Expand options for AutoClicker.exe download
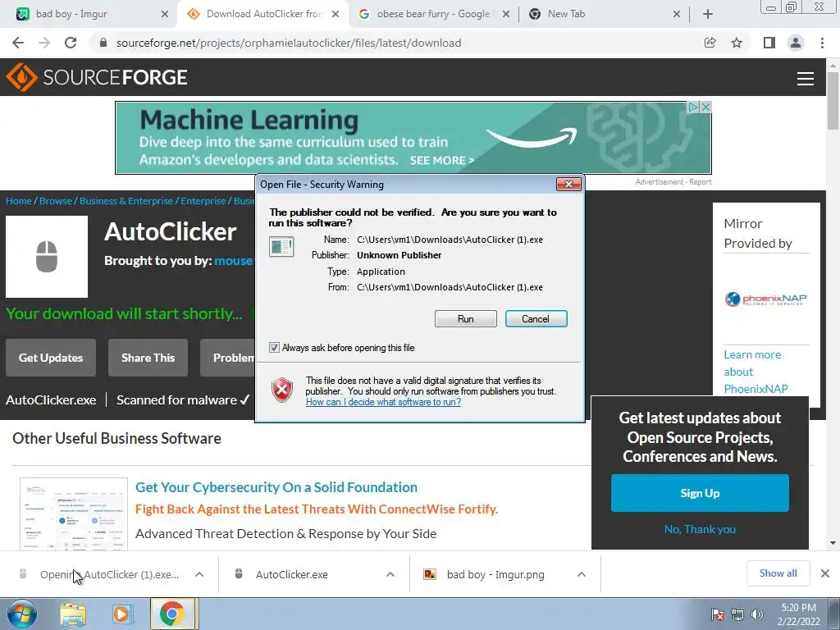The image size is (840, 630). point(390,574)
